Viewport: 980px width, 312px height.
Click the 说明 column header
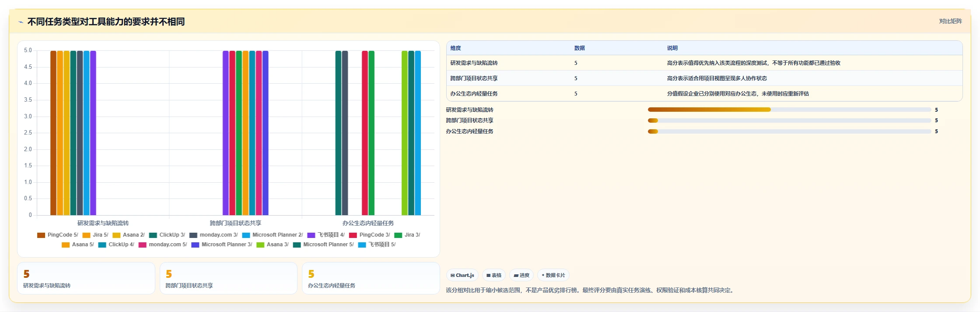click(672, 48)
